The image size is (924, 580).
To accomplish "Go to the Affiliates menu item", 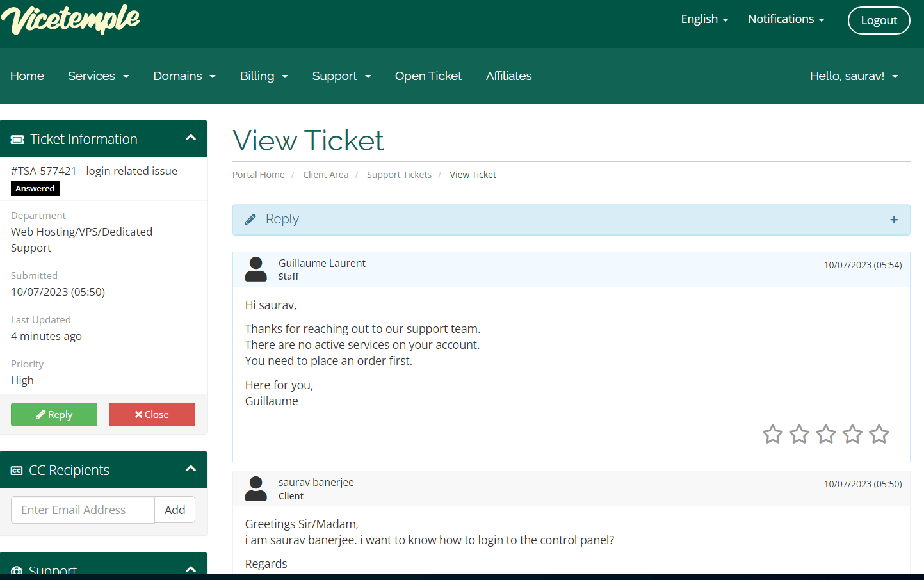I will click(x=508, y=76).
